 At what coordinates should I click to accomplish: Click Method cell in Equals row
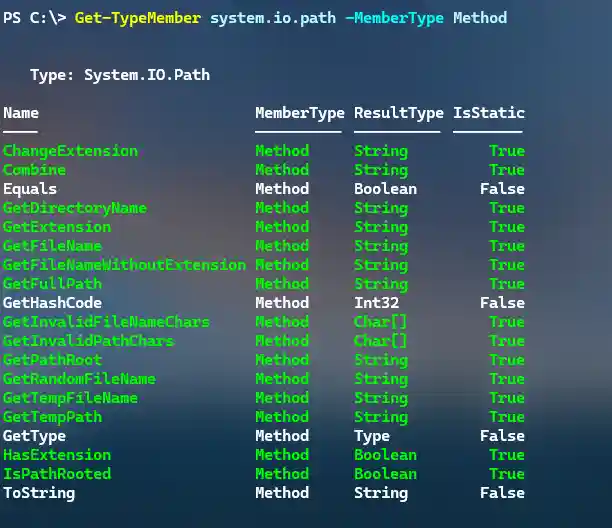tap(282, 189)
